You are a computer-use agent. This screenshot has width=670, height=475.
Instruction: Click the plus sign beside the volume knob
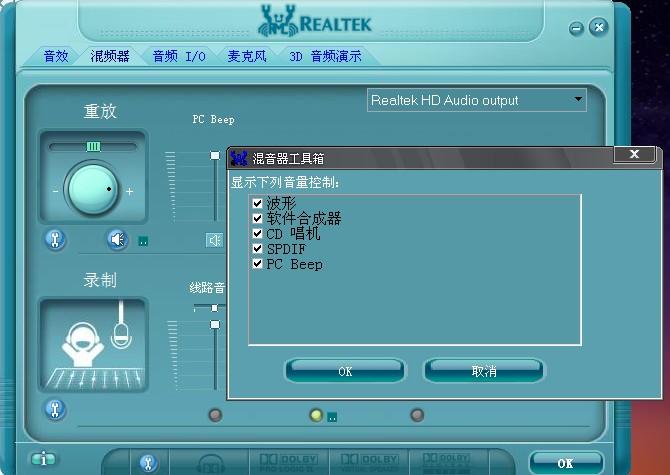coord(129,191)
